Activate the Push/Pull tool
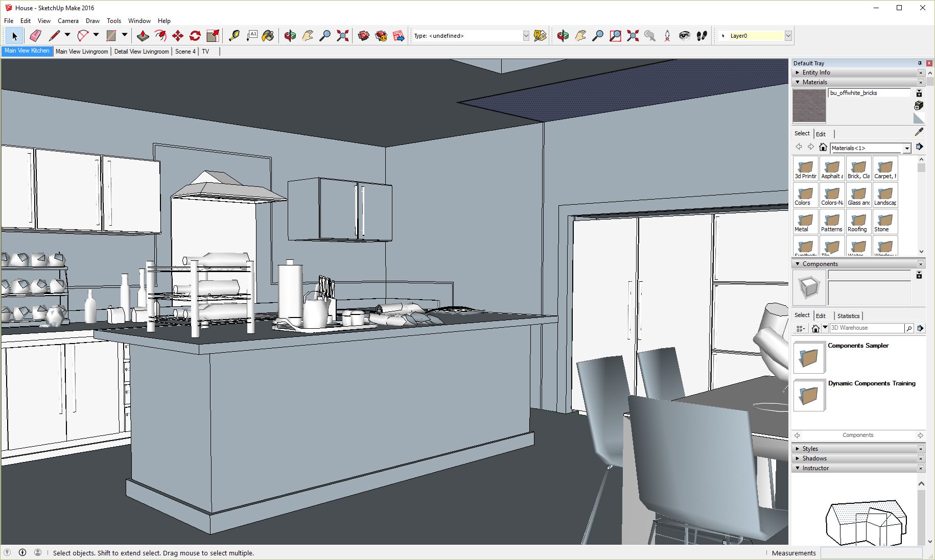Image resolution: width=935 pixels, height=560 pixels. (x=143, y=36)
